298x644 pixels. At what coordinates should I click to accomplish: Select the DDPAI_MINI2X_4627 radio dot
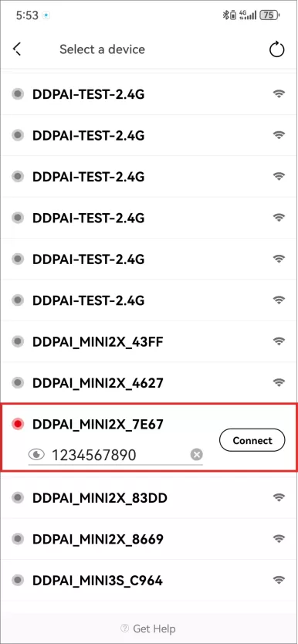(x=17, y=383)
